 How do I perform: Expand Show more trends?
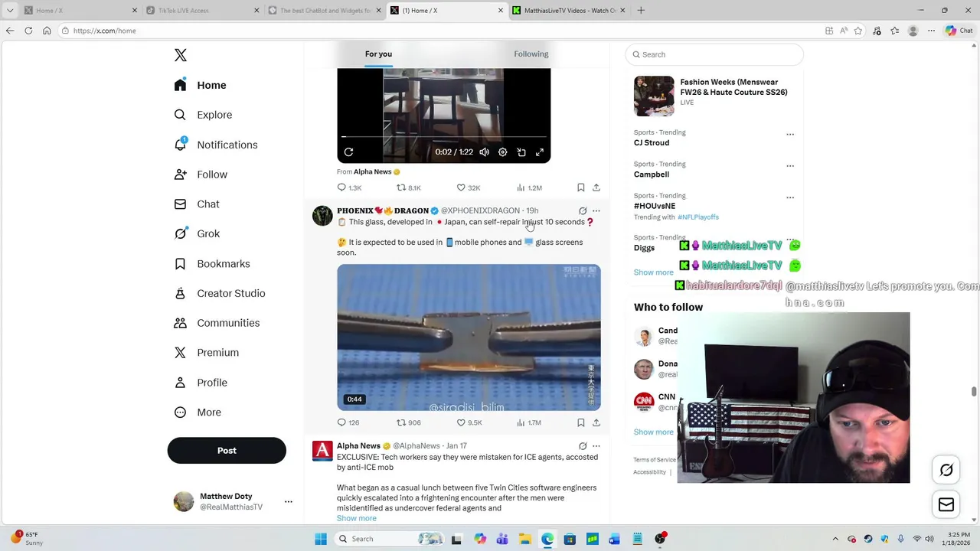654,272
